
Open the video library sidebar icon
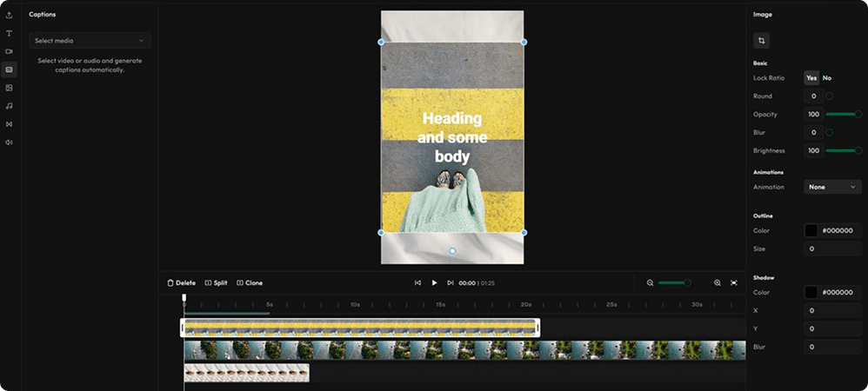(x=9, y=51)
